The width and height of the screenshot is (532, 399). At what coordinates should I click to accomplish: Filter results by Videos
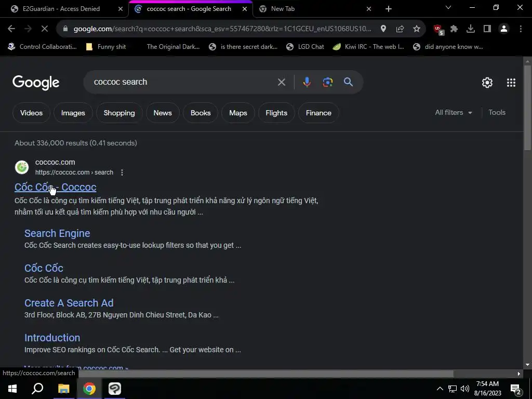(x=31, y=113)
